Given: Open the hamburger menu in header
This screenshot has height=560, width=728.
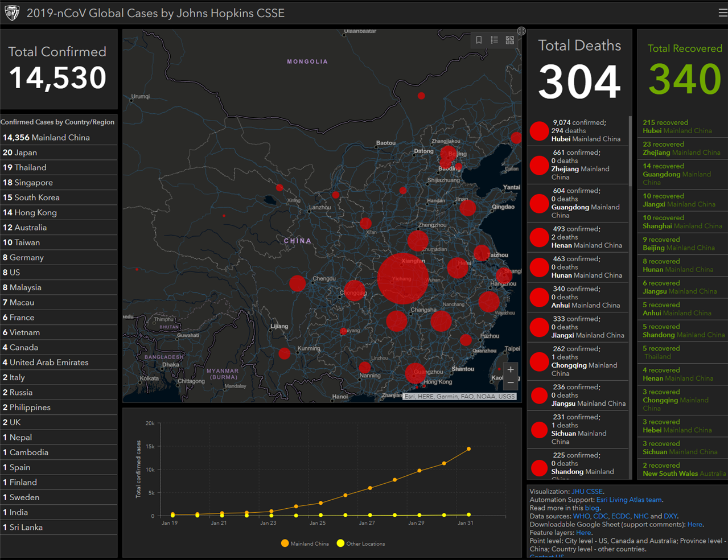Looking at the screenshot, I should [x=722, y=13].
